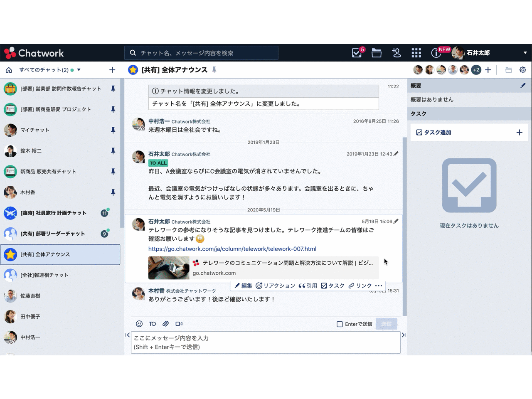Start a video call with camera icon
This screenshot has width=532, height=399.
coord(179,324)
